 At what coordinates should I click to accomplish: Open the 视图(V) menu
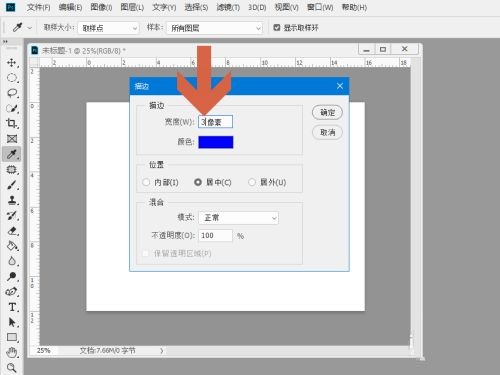click(286, 7)
